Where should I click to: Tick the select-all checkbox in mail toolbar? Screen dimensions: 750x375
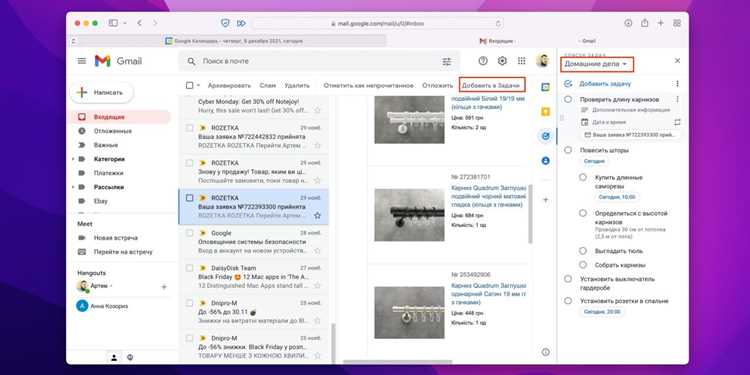coord(189,86)
